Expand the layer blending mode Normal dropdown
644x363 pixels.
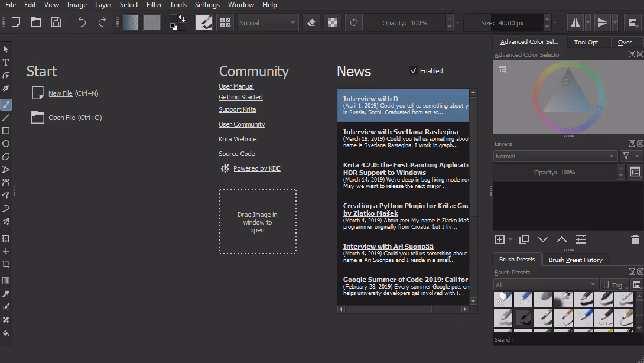click(x=555, y=156)
